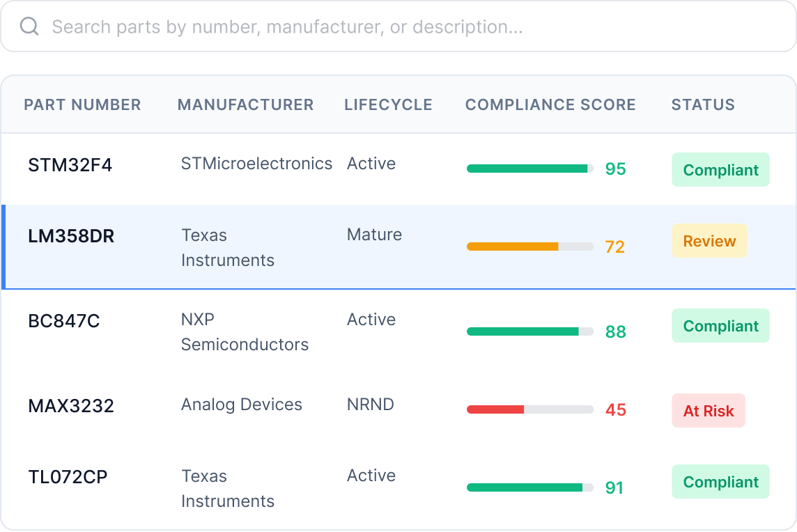
Task: Click the compliance score 95 for STM32F4
Action: [615, 169]
